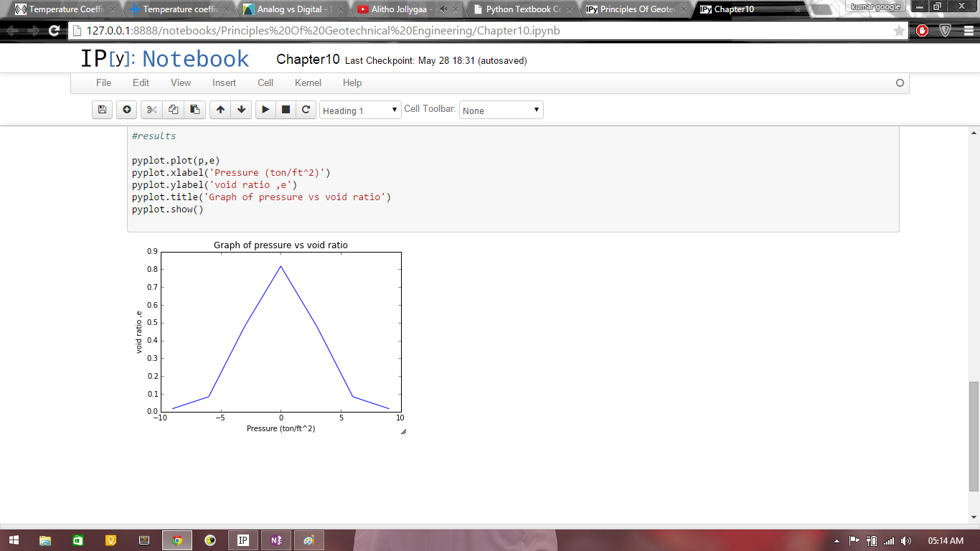Expand the Cell Toolbar None dropdown
980x551 pixels.
tap(501, 110)
